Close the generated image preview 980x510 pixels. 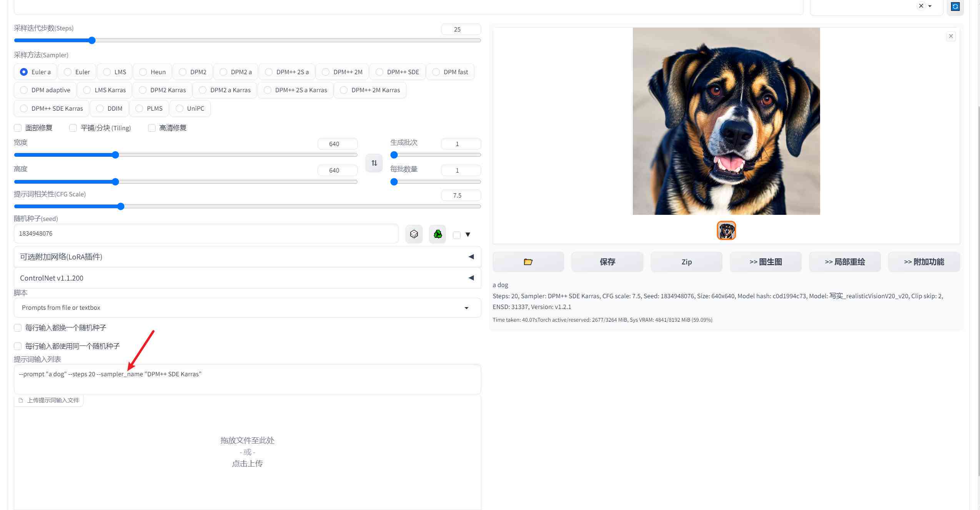point(951,36)
